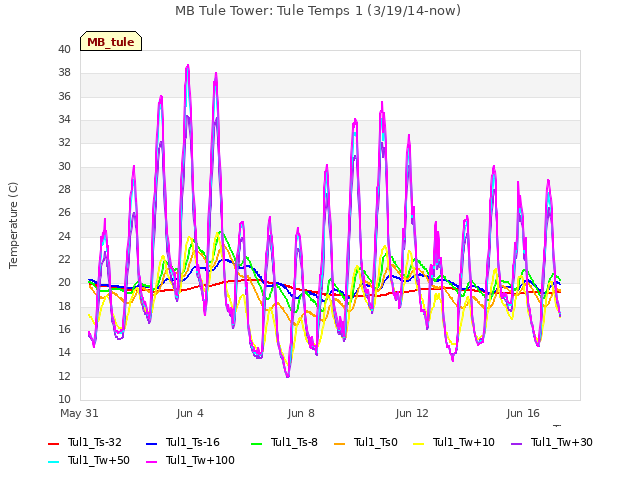Click the 22 y-axis tick label
The height and width of the screenshot is (480, 640).
(x=64, y=260)
